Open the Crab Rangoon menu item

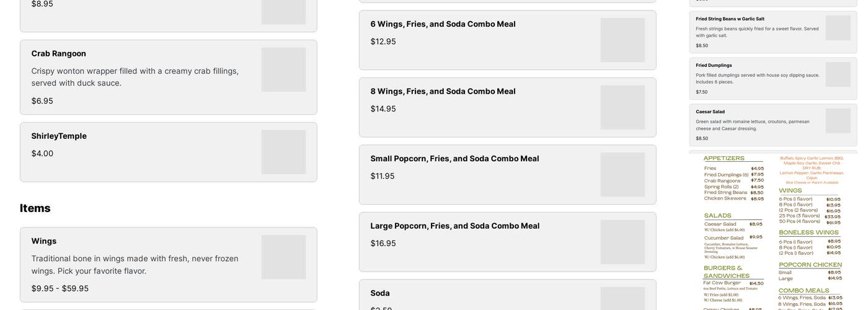click(x=59, y=53)
